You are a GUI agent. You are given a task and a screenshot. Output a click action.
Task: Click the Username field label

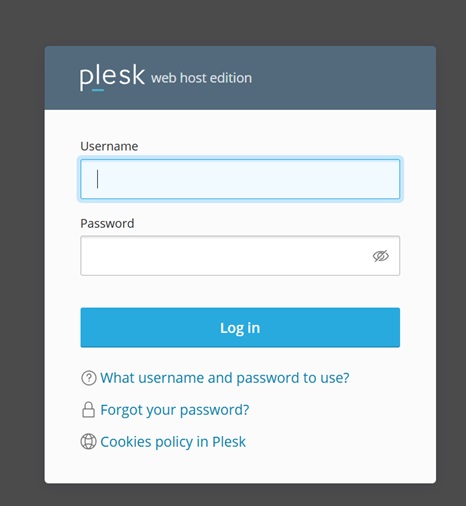pyautogui.click(x=109, y=146)
